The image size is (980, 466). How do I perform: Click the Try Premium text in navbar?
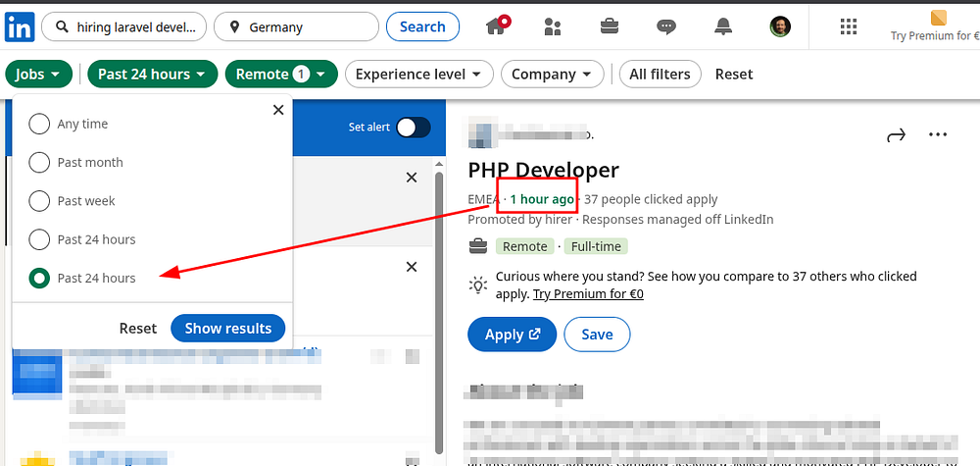pos(935,35)
